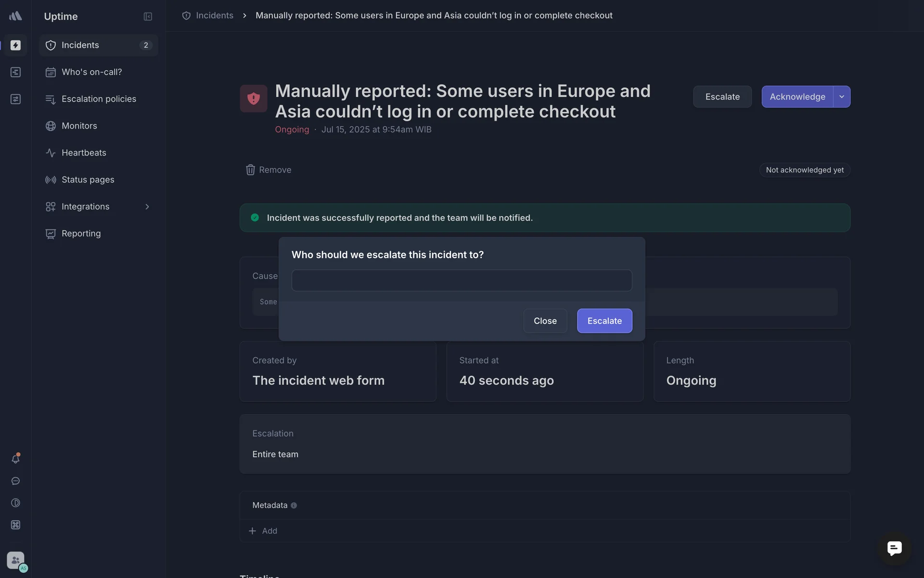Expand the Acknowledge dropdown arrow
Image resolution: width=924 pixels, height=578 pixels.
coord(842,97)
